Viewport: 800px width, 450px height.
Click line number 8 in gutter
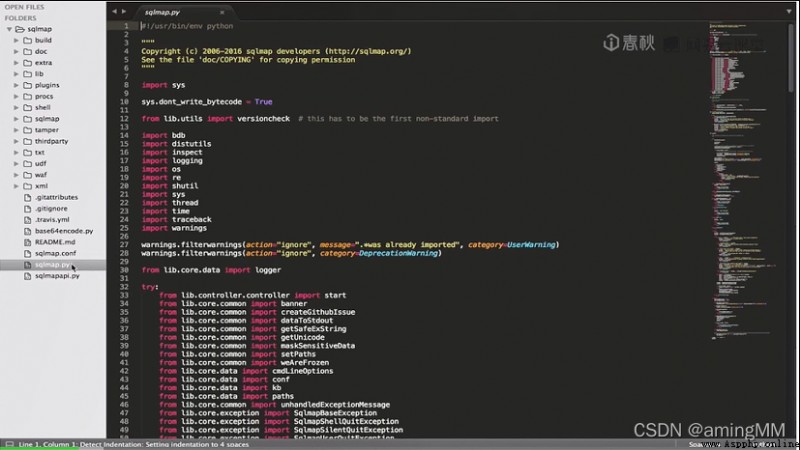(126, 85)
